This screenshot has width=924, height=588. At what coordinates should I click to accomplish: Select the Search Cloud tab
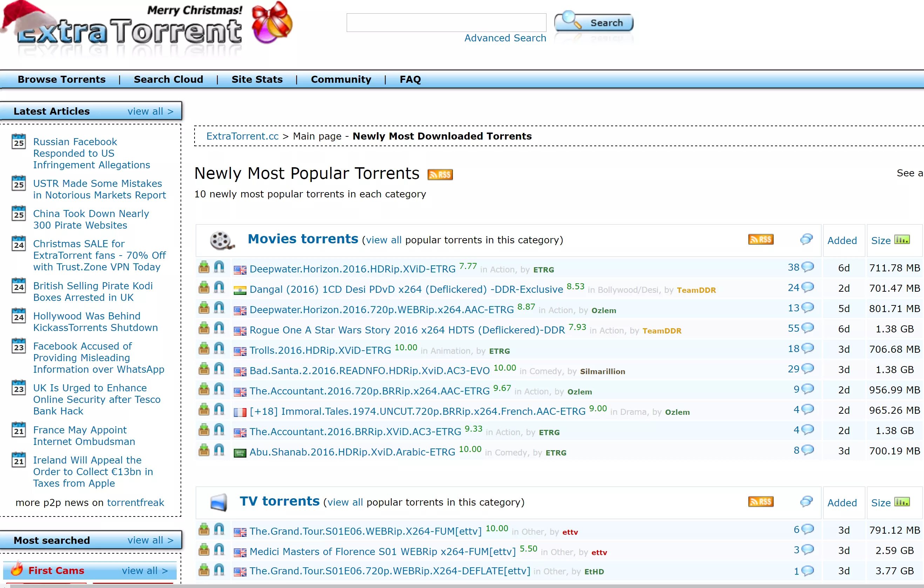[168, 79]
